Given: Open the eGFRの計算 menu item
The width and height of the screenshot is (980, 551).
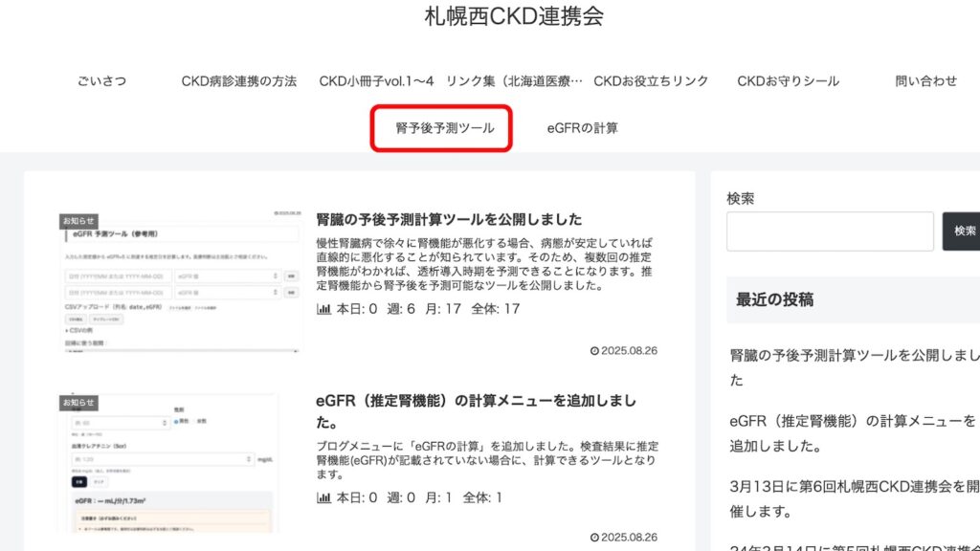Looking at the screenshot, I should (583, 128).
